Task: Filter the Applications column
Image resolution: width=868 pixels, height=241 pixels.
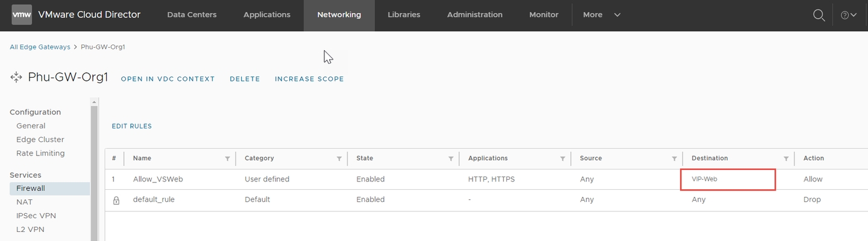Action: click(x=562, y=158)
